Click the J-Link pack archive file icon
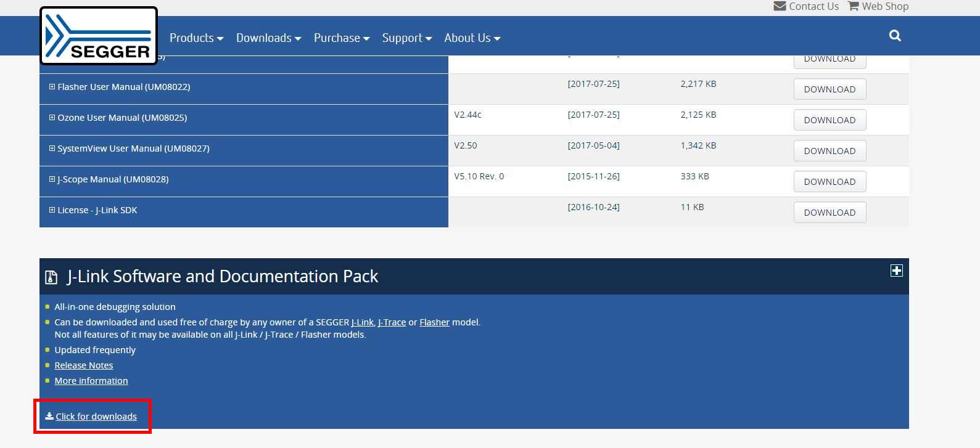The height and width of the screenshot is (448, 980). (x=51, y=277)
